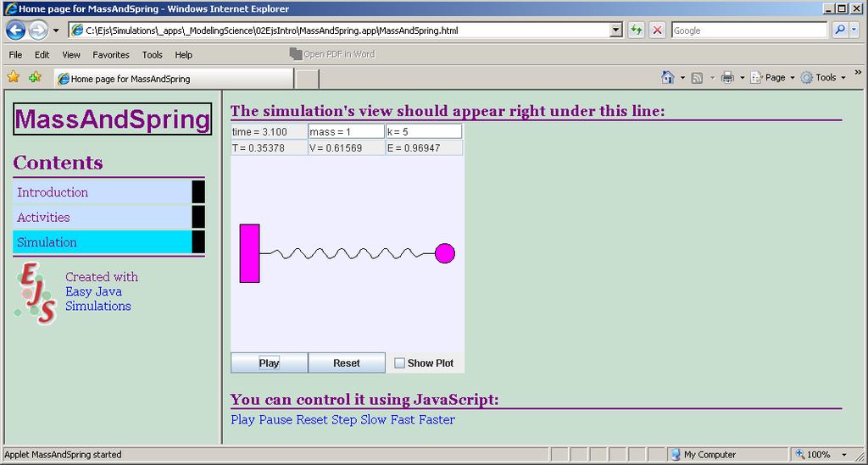This screenshot has height=465, width=868.
Task: Open a new blank tab
Action: [307, 79]
